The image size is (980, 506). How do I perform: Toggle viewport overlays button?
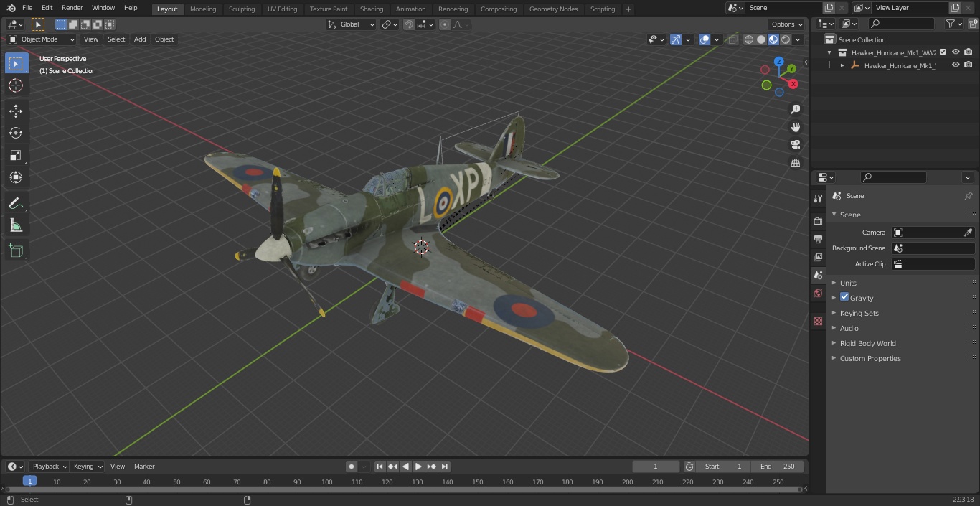(x=705, y=39)
